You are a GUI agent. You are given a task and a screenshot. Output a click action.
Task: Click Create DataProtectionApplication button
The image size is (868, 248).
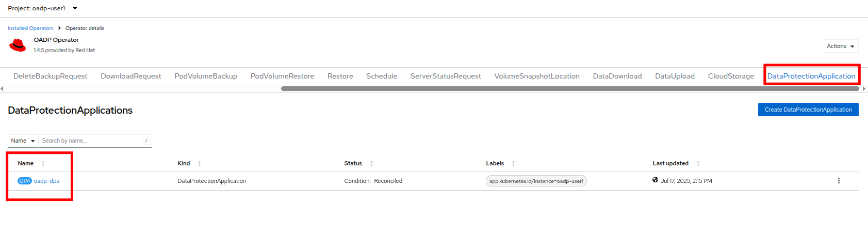click(808, 110)
